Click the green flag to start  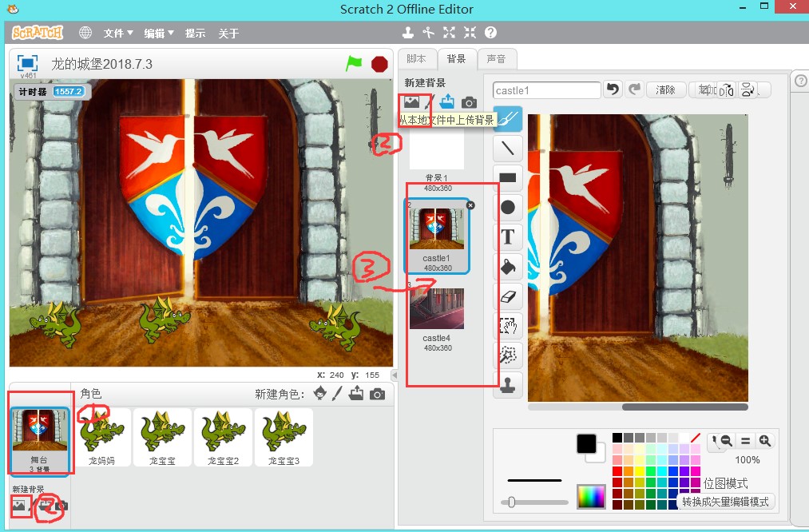click(x=353, y=63)
